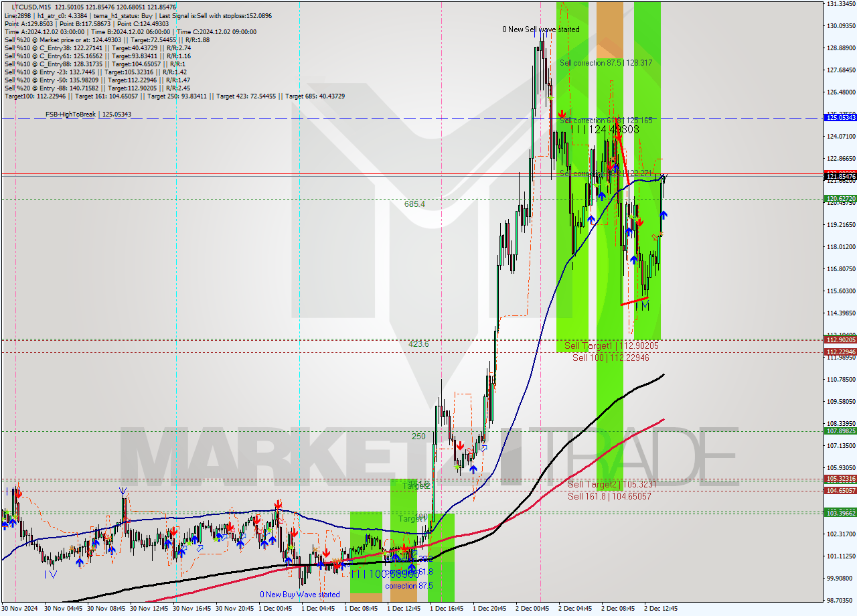Viewport: 857px width, 616px height.
Task: Click the 131.33450 price axis label
Action: 841,4
